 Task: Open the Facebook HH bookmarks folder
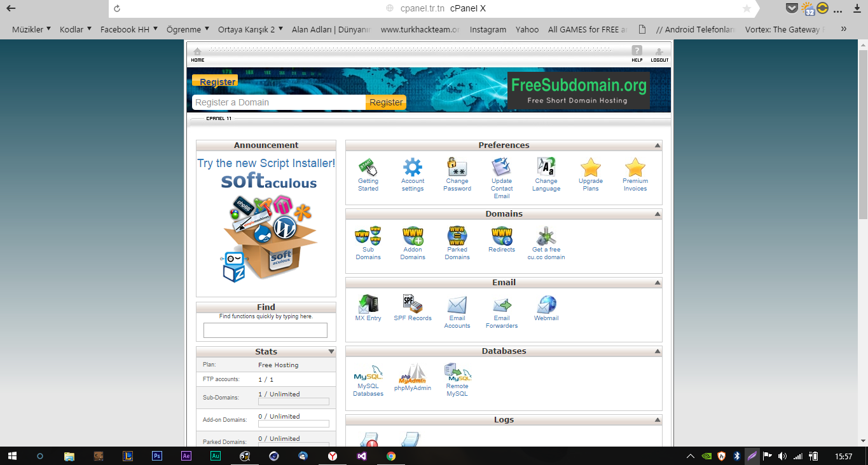129,29
